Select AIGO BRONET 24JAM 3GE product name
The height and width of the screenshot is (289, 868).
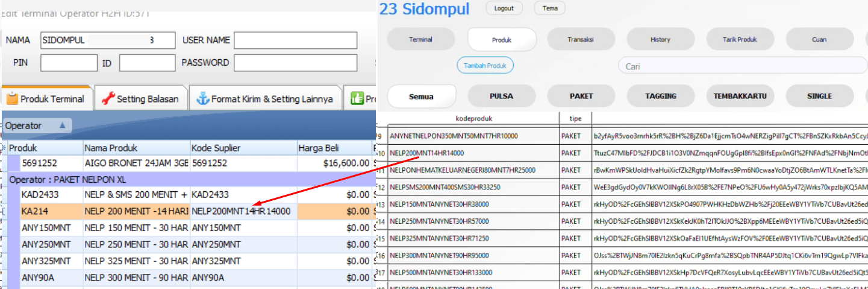[136, 163]
